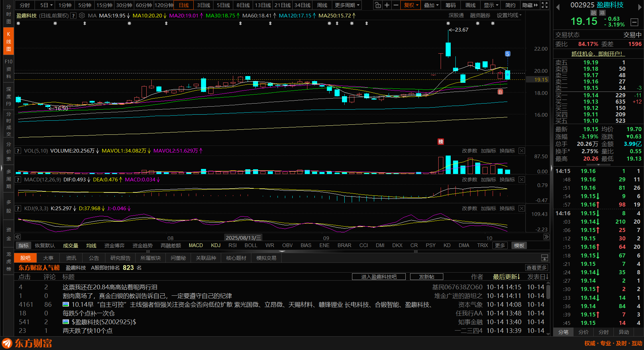Click the 融 margin trading badge
The width and height of the screenshot is (644, 350).
[594, 13]
